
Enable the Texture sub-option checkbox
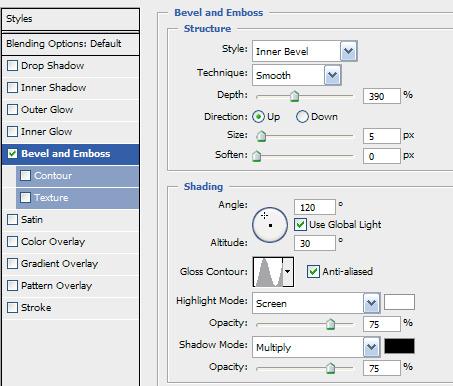click(25, 198)
